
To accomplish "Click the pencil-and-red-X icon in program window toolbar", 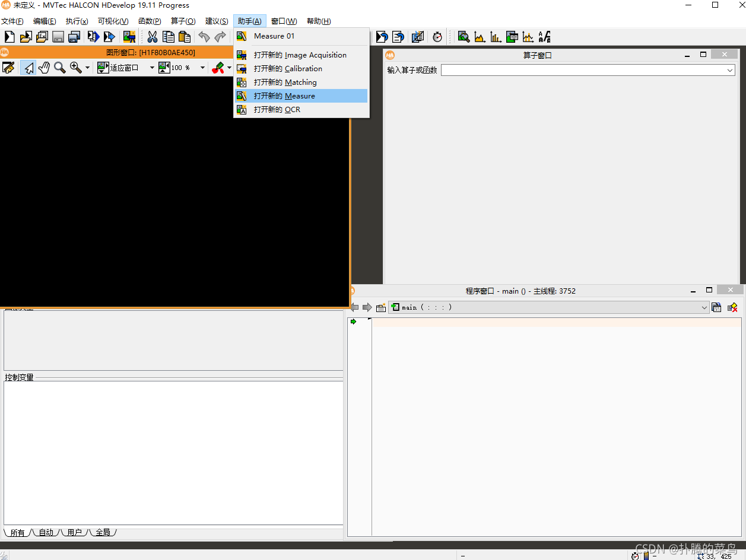I will coord(732,307).
